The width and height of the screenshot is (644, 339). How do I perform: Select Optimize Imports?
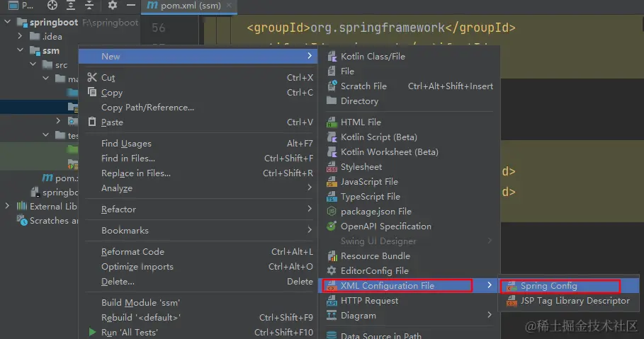coord(198,266)
